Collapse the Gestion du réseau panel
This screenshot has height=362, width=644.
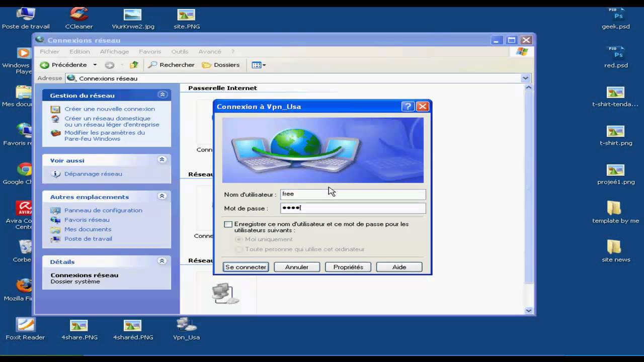(x=162, y=95)
